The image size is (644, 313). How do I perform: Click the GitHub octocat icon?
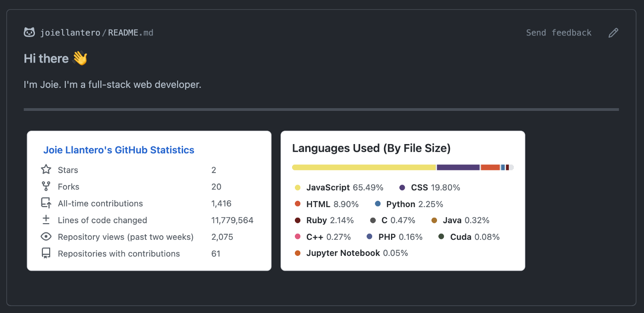tap(29, 32)
